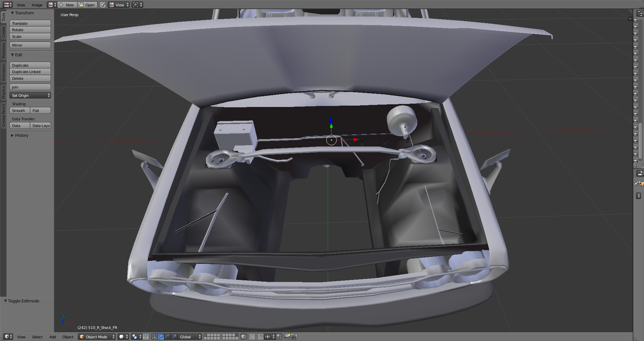Toggle snap during transform magnet icon
644x341 pixels.
pos(261,337)
